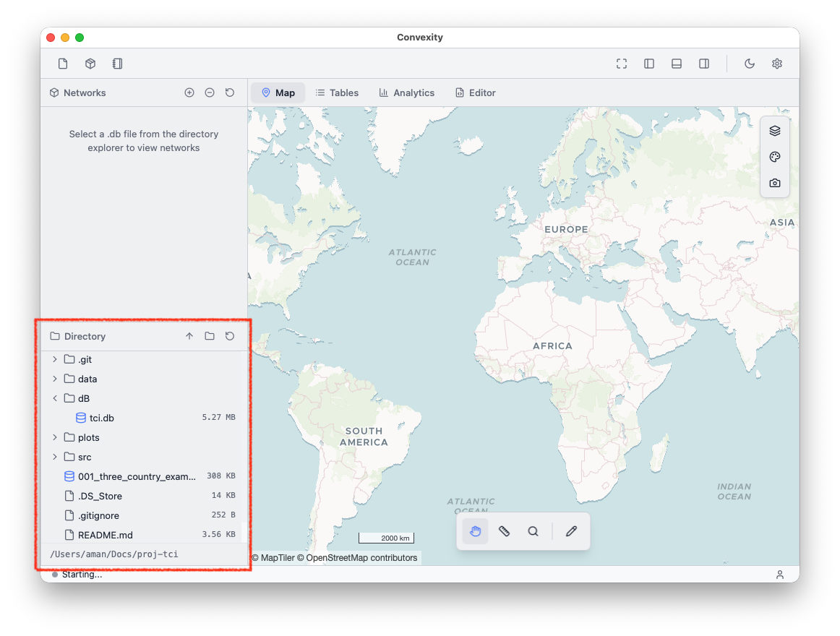Select the Pan hand tool on the map

[x=475, y=530]
